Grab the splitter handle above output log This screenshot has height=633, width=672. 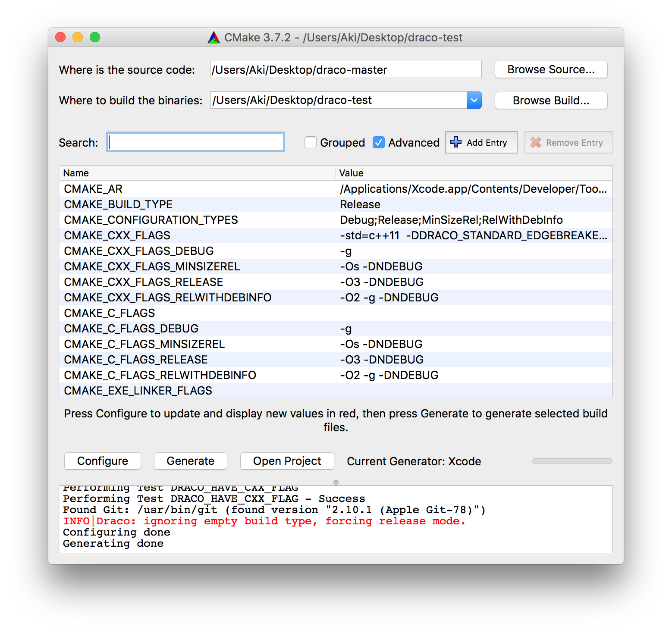[x=336, y=483]
